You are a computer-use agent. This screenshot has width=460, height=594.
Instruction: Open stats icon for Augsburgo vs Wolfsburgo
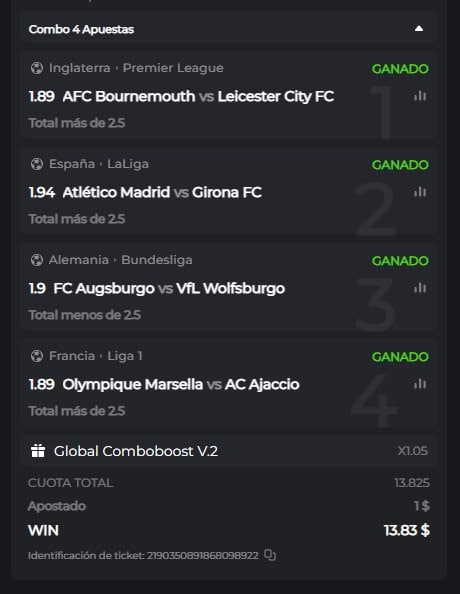click(420, 288)
